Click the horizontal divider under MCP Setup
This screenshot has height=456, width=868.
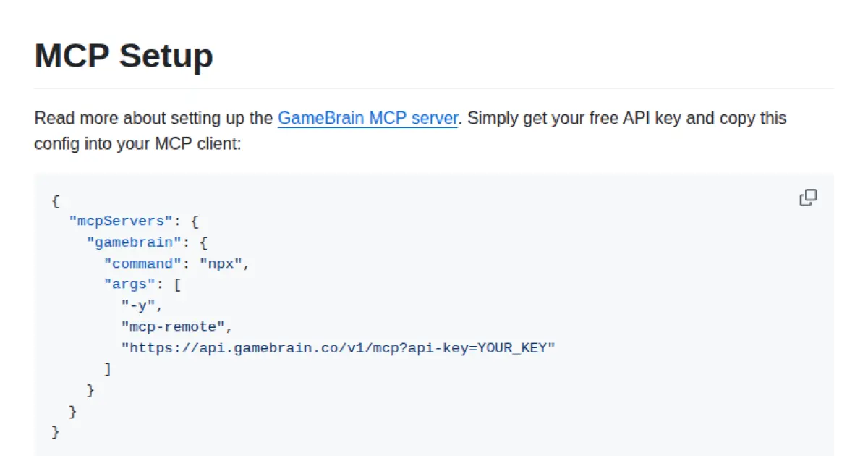click(434, 87)
